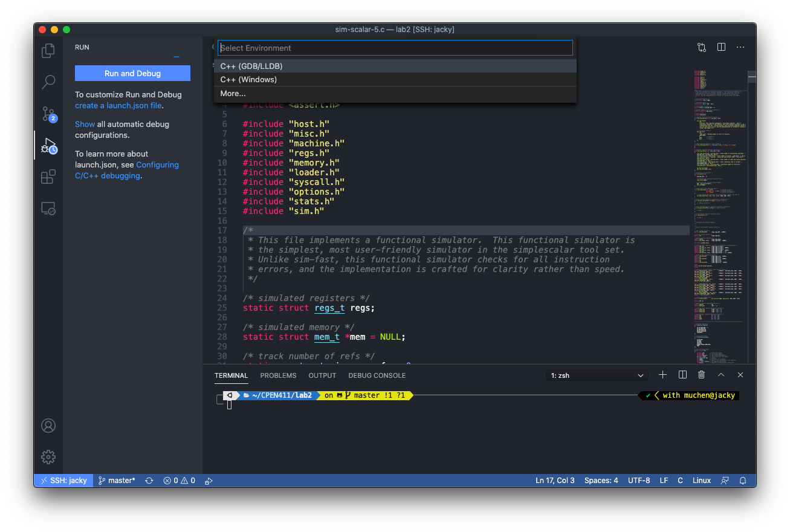Open the Search view icon

48,82
